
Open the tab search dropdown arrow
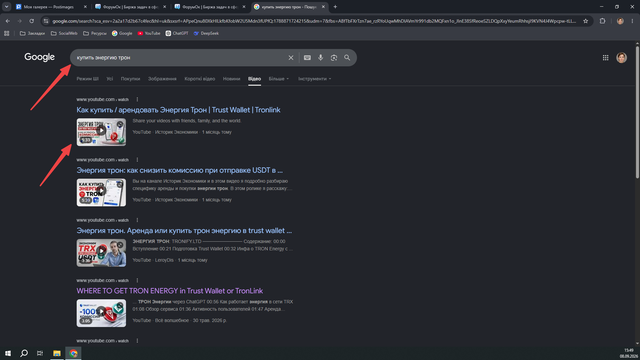(x=7, y=7)
